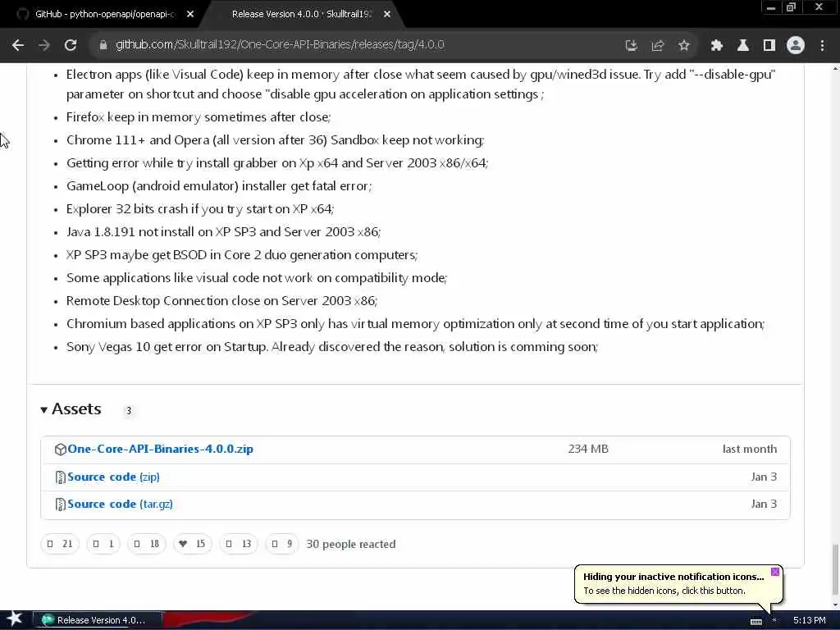Collapse the Assets section

tap(71, 409)
